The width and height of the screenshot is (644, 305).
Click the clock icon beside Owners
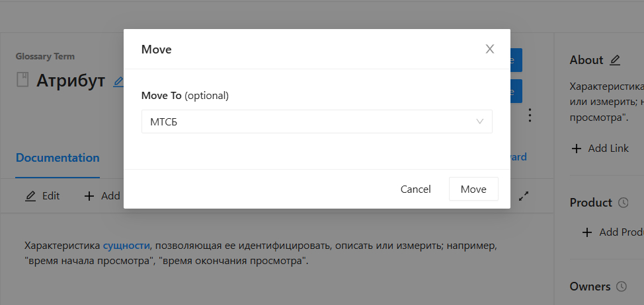[621, 287]
